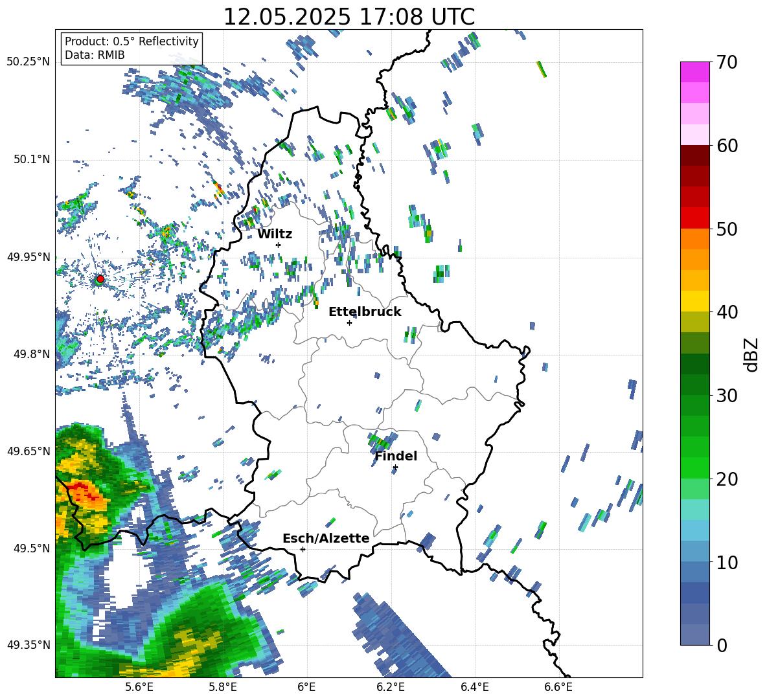
Task: Click the title '12.05.2025 17:08 UTC'
Action: 349,17
